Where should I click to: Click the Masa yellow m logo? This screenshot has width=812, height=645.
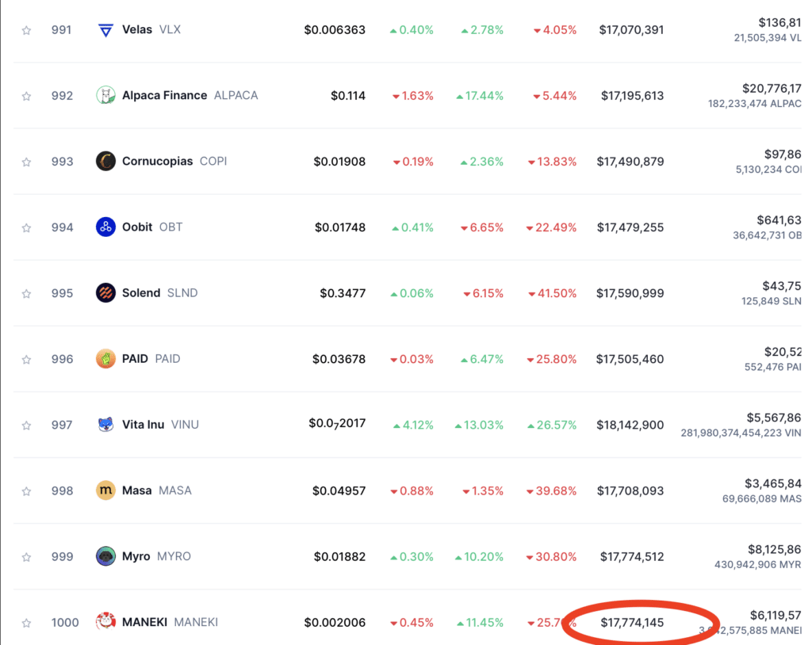coord(105,490)
